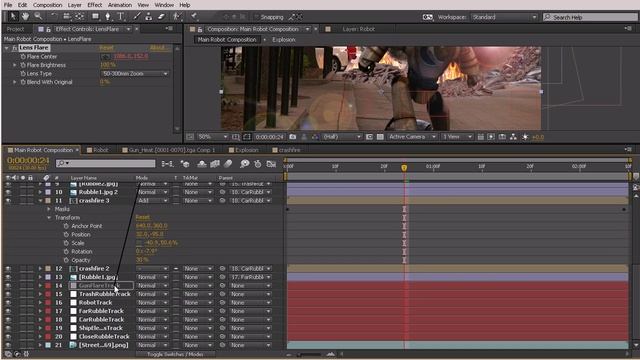Click the Explosion breadcrumb in composition viewer
Viewport: 640px width, 360px height.
(x=283, y=40)
